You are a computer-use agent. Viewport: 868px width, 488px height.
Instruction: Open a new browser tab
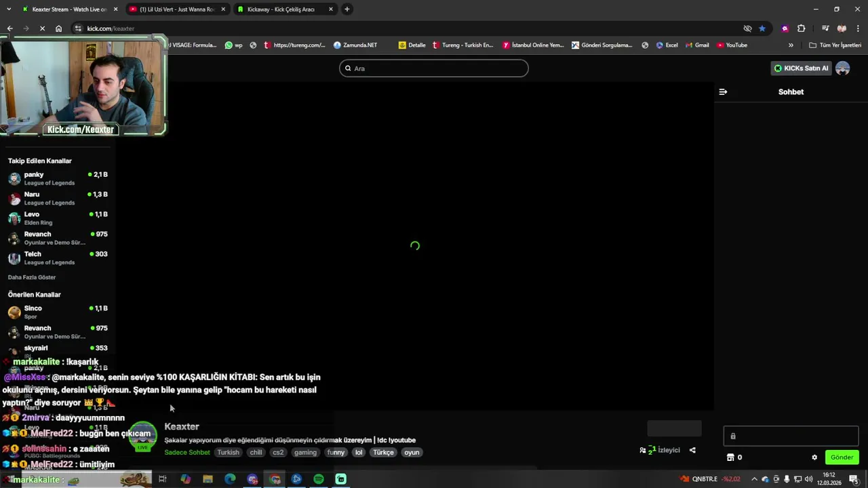[347, 9]
